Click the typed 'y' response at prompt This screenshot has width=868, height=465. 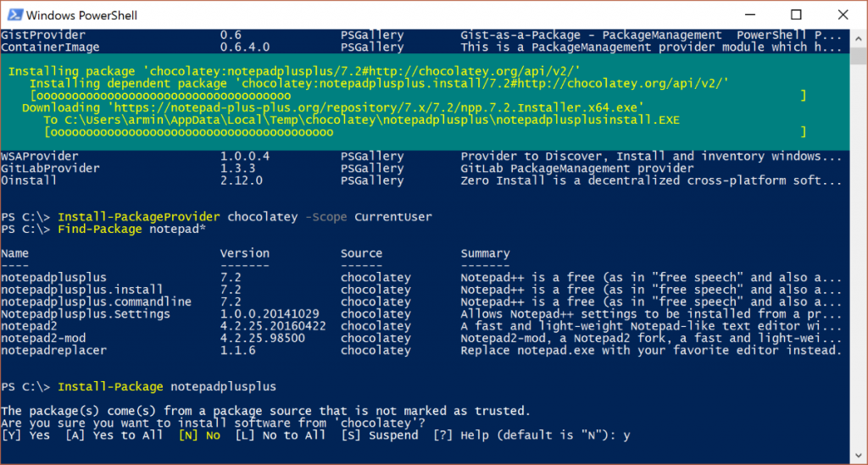coord(626,435)
